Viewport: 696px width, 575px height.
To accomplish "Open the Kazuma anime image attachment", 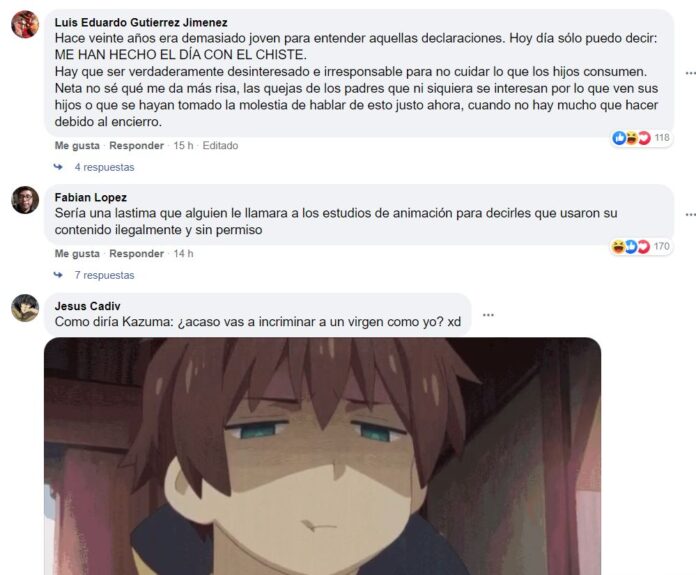I will click(x=323, y=456).
